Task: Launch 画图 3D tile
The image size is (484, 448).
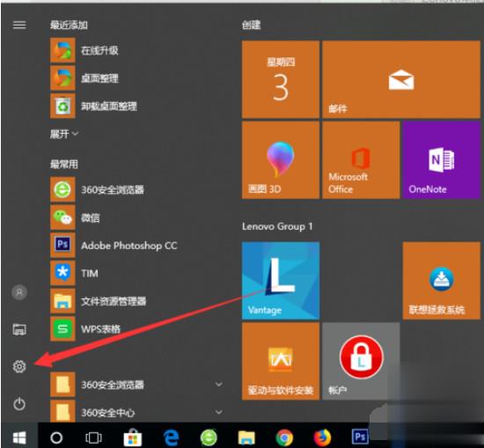Action: coord(281,160)
